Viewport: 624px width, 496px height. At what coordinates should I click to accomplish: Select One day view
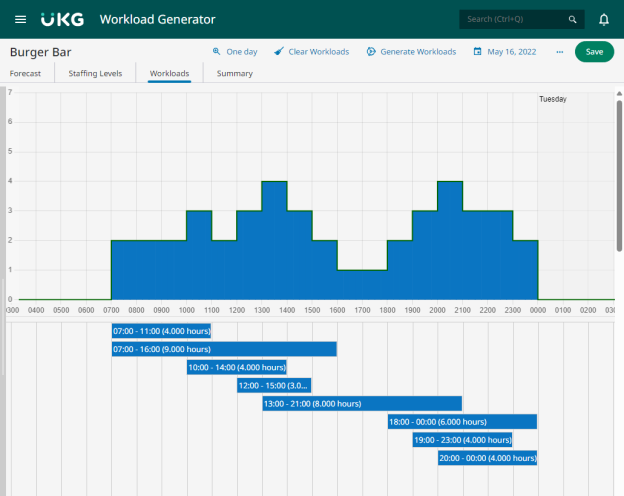(x=242, y=52)
